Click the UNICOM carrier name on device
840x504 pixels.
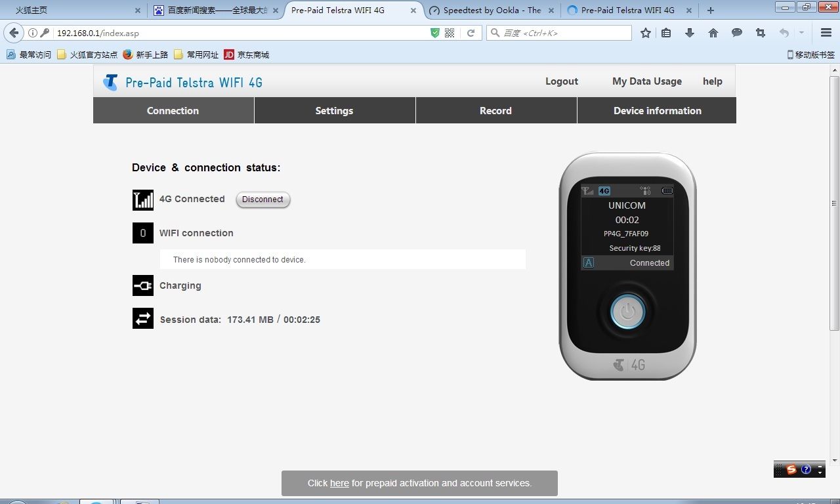click(x=627, y=205)
